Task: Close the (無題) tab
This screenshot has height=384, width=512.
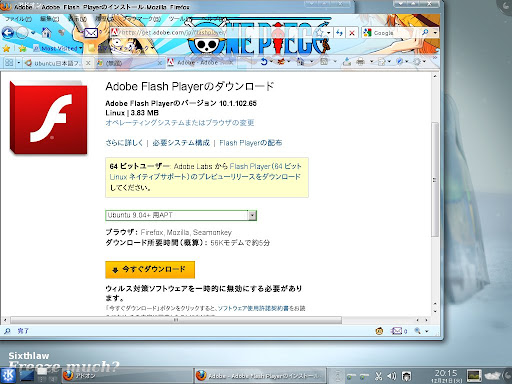Action: [160, 63]
